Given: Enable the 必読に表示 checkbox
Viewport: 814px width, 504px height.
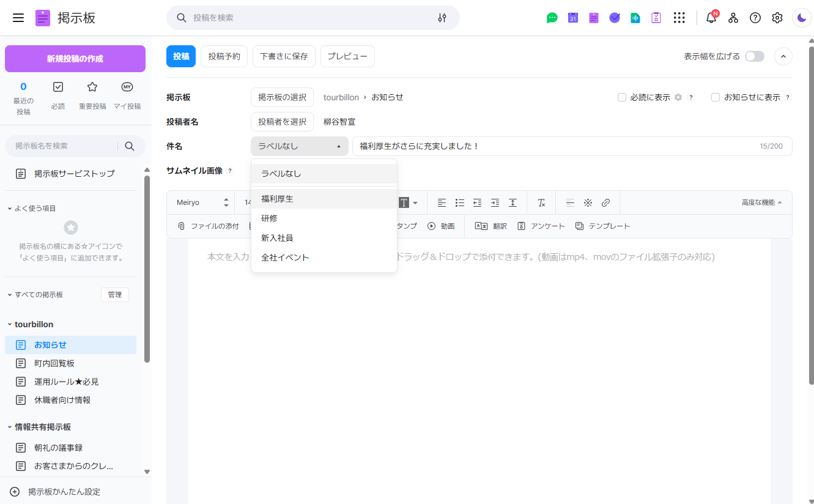Looking at the screenshot, I should click(x=622, y=97).
